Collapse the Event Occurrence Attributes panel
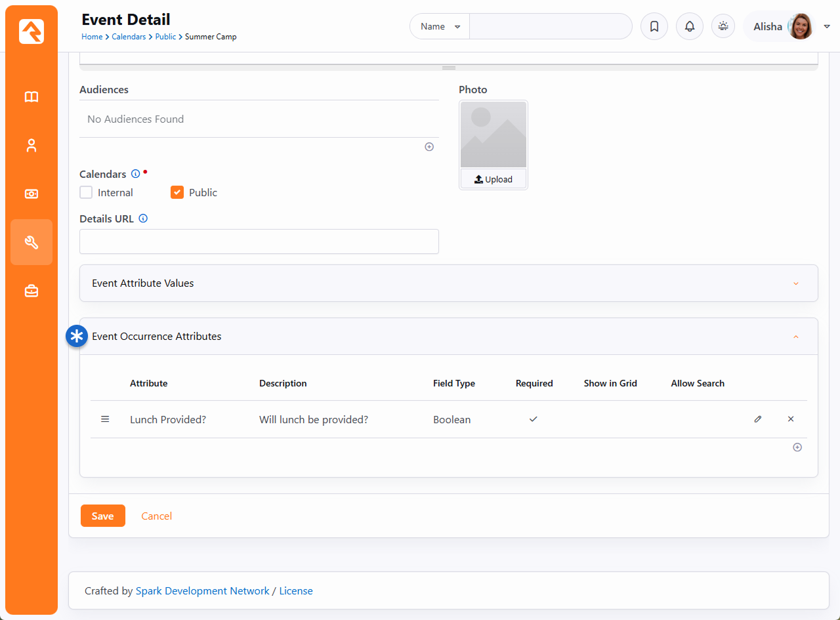The height and width of the screenshot is (620, 840). 795,337
